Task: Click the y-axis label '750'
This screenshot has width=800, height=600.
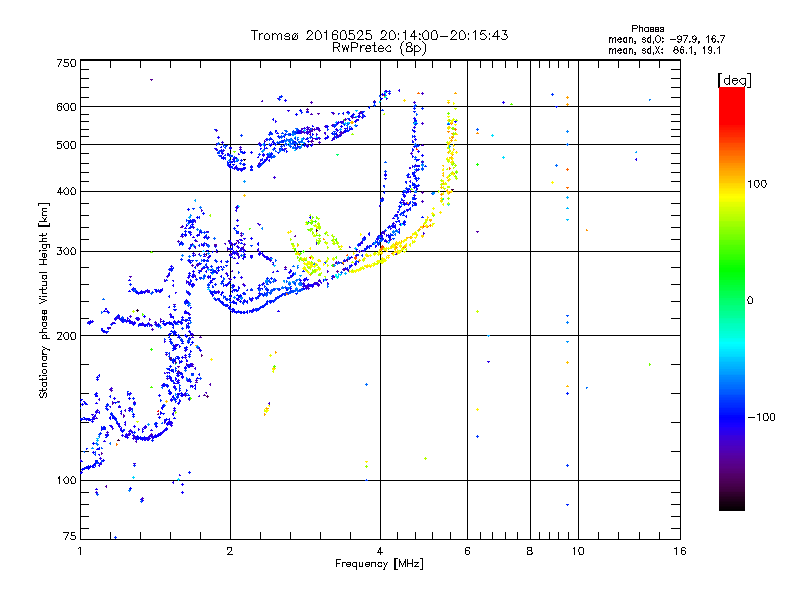Action: coord(67,63)
